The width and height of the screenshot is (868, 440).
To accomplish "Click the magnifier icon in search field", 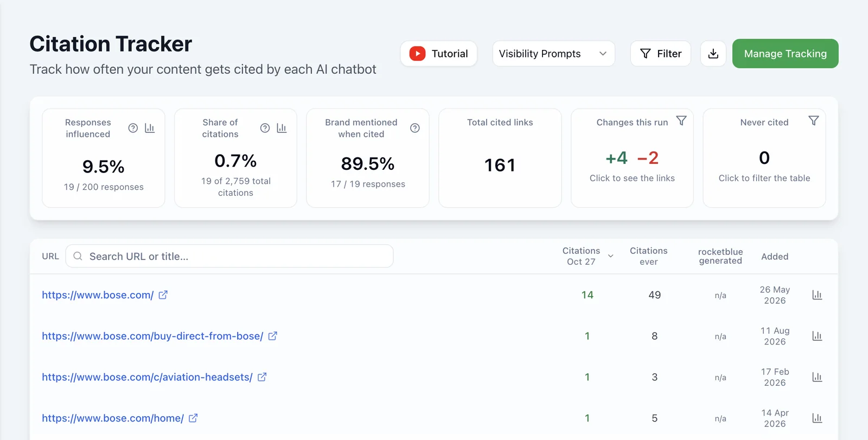I will tap(78, 256).
